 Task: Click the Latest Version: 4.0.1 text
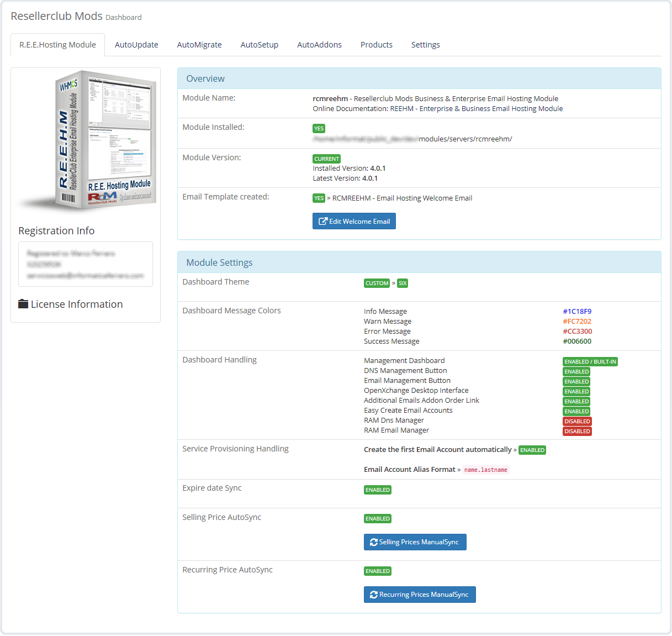345,178
